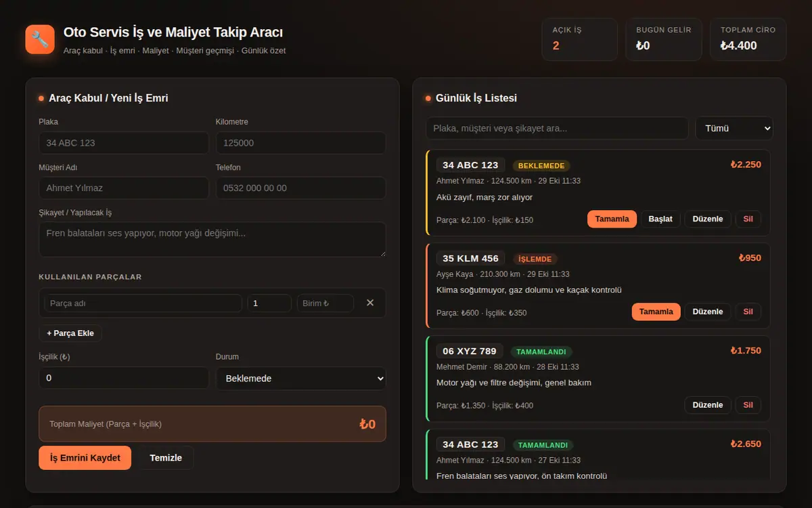Click the Müşteri Adı field
This screenshot has width=812, height=508.
(124, 188)
